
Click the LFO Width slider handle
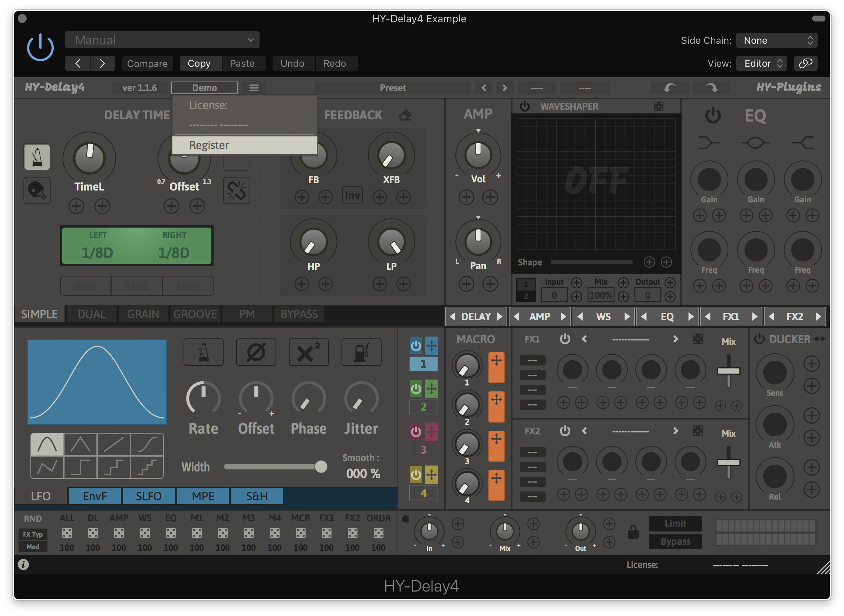click(x=320, y=467)
